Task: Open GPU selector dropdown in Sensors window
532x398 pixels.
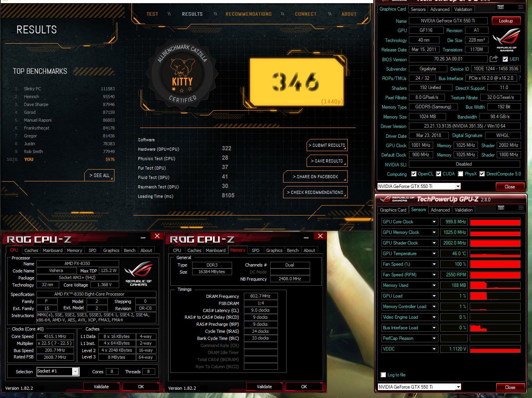Action: (x=458, y=387)
